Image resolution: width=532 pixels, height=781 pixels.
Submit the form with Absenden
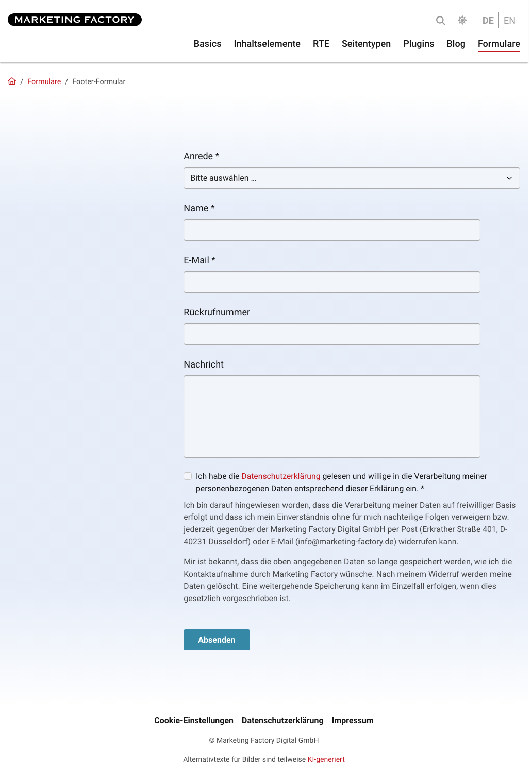click(217, 640)
